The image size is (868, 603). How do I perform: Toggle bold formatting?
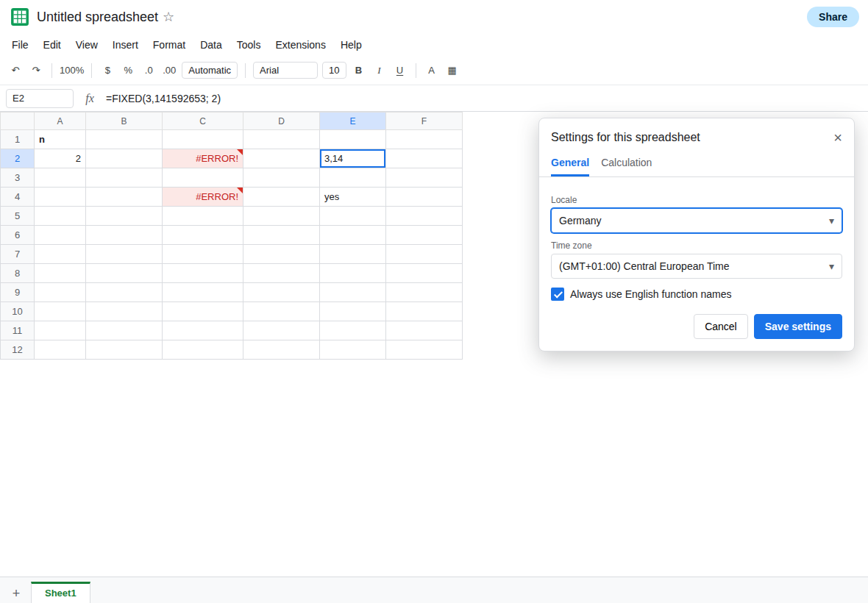(358, 71)
